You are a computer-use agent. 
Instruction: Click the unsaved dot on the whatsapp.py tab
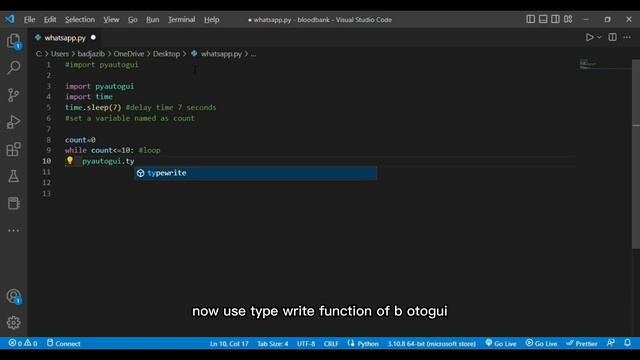point(93,38)
